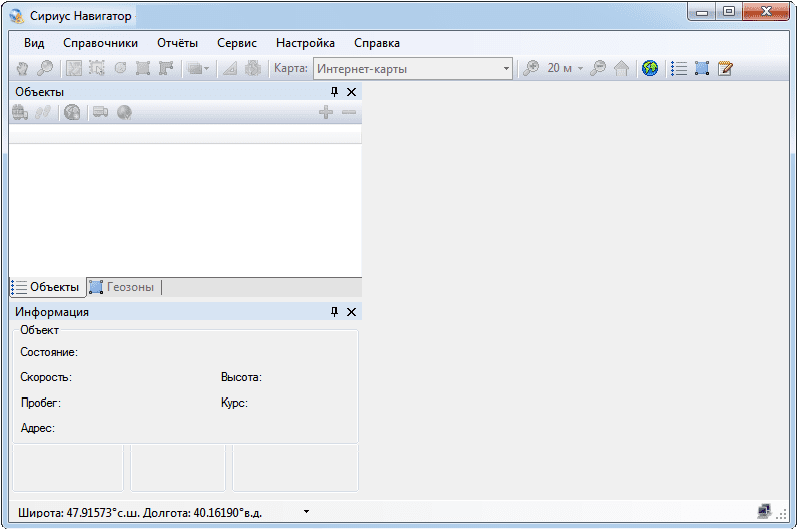The height and width of the screenshot is (529, 798).
Task: Close the Объекты panel
Action: (351, 92)
